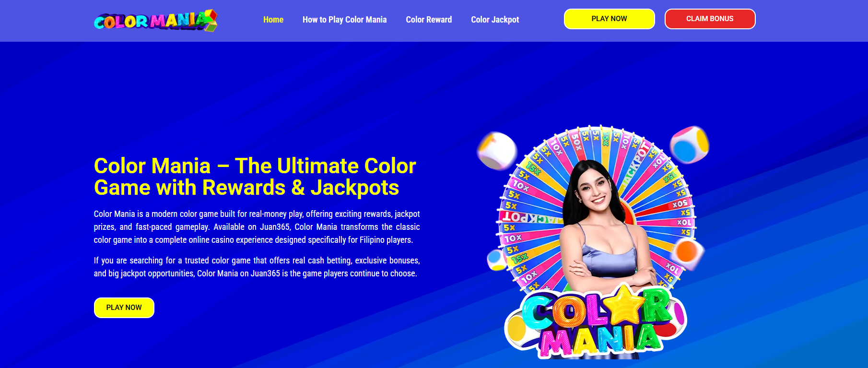
Task: Click yellow PLAY NOW button in header
Action: pyautogui.click(x=609, y=19)
